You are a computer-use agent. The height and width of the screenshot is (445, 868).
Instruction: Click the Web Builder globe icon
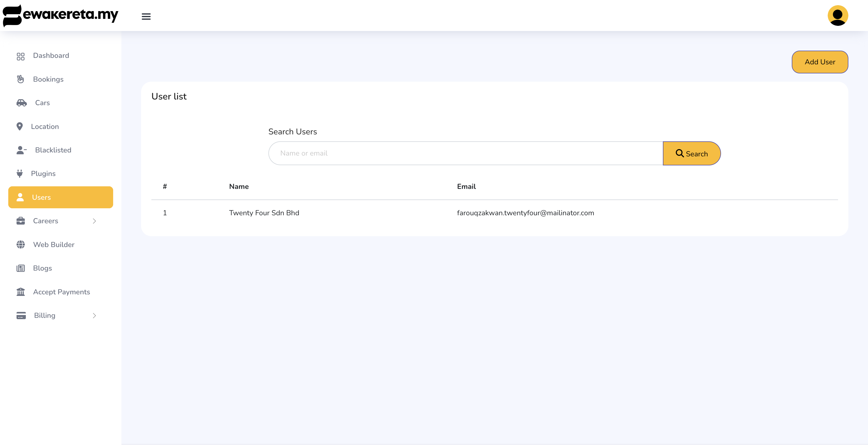[21, 244]
